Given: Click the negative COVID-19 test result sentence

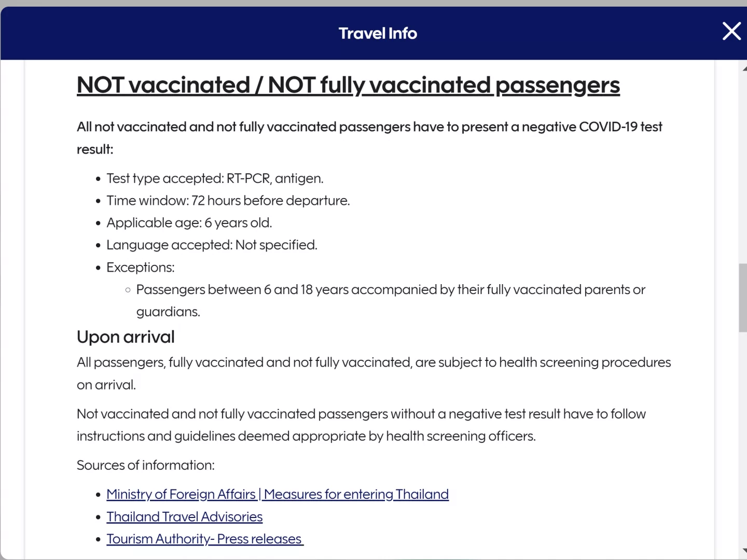Looking at the screenshot, I should pos(369,127).
